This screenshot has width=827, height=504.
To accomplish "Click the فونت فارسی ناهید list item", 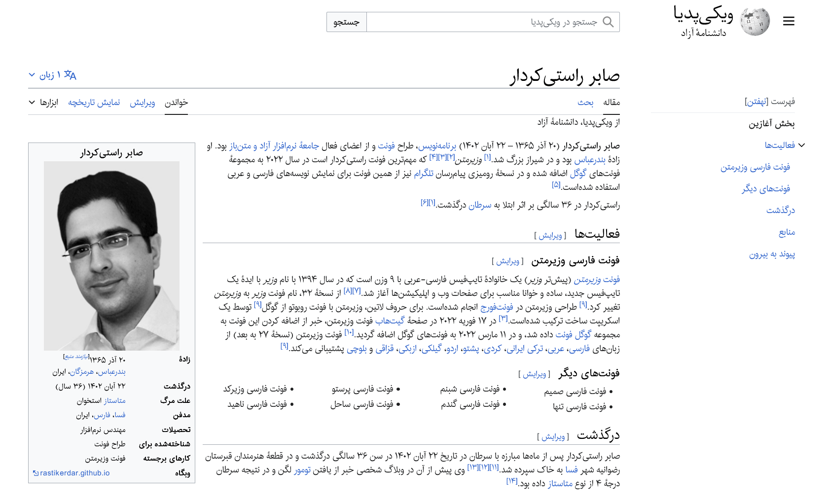I will (x=257, y=404).
